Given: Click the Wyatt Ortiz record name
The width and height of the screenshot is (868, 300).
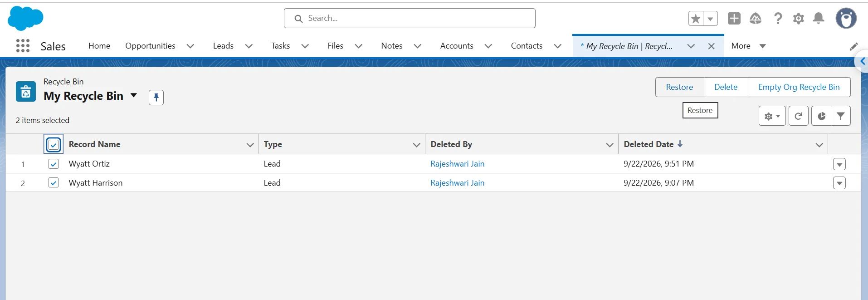Looking at the screenshot, I should (89, 164).
